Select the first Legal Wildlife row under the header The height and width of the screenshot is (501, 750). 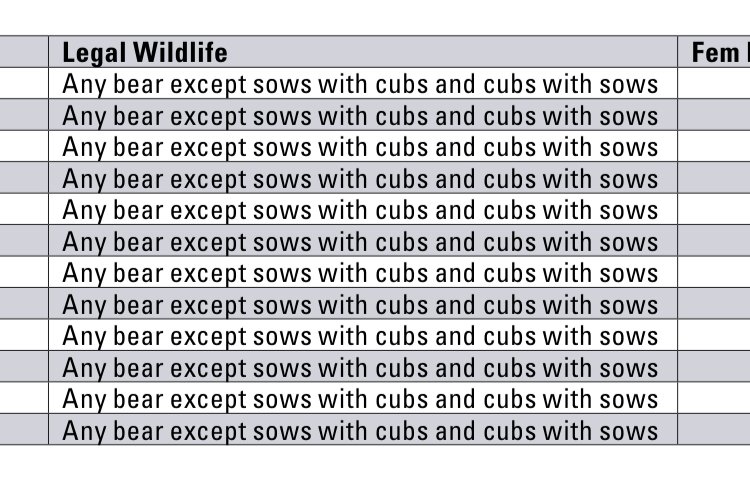point(363,83)
